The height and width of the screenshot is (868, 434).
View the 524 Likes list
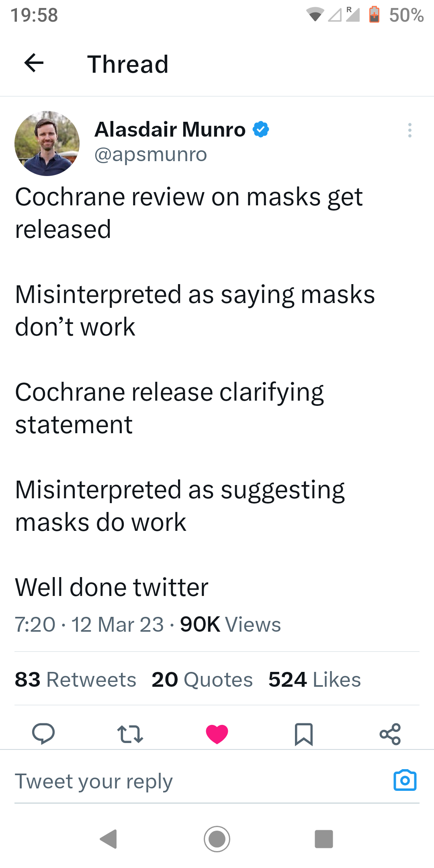pos(315,680)
